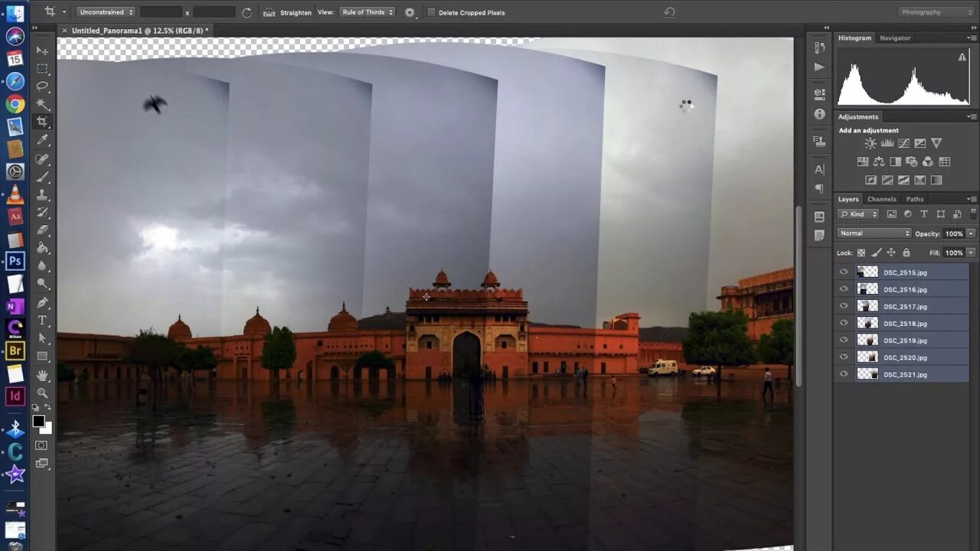Image resolution: width=980 pixels, height=551 pixels.
Task: Select the Zoom tool
Action: (x=42, y=392)
